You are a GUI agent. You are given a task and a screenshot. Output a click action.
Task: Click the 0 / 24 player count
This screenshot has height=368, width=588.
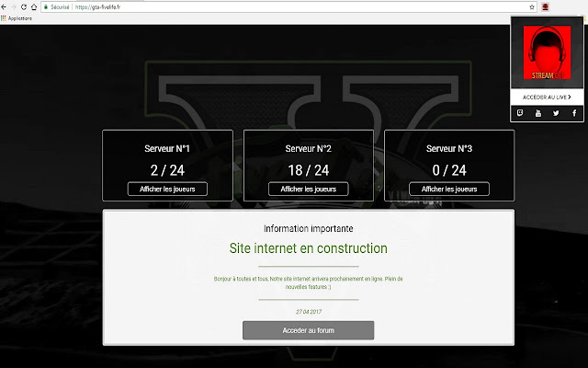point(449,170)
